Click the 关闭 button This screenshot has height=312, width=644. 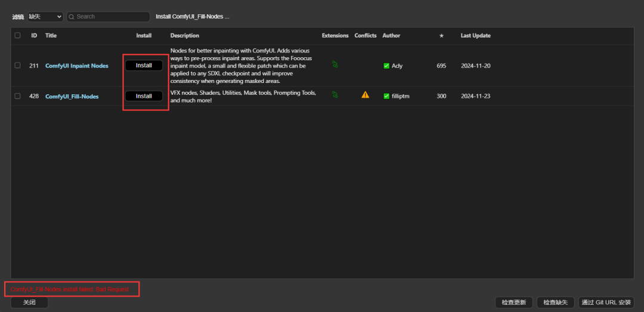29,302
